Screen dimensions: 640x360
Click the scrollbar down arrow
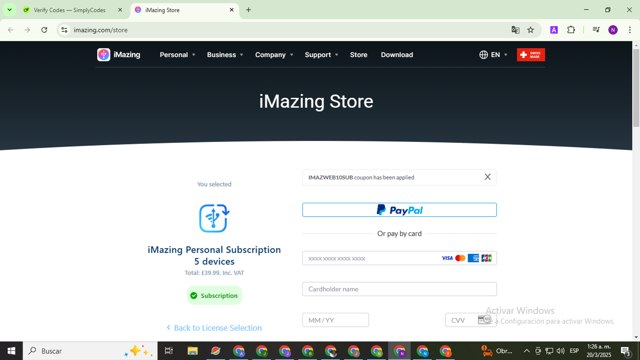(x=636, y=337)
